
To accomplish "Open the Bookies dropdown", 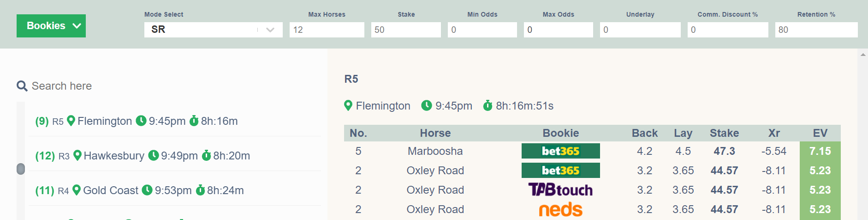I will pos(51,26).
